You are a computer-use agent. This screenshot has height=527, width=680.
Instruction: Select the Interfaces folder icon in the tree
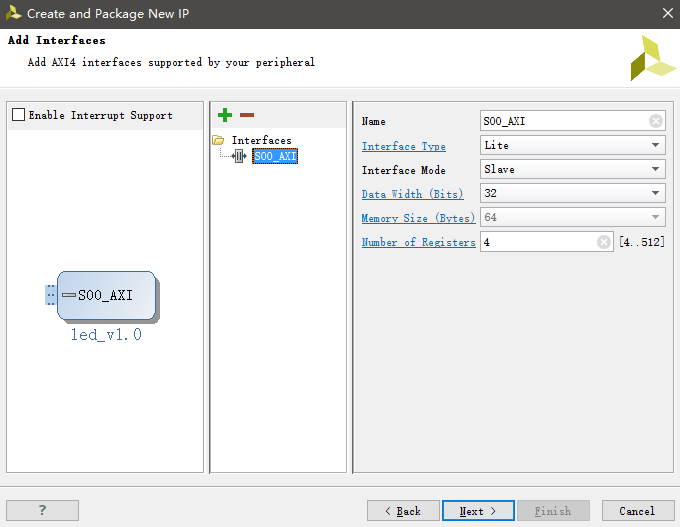click(x=218, y=140)
